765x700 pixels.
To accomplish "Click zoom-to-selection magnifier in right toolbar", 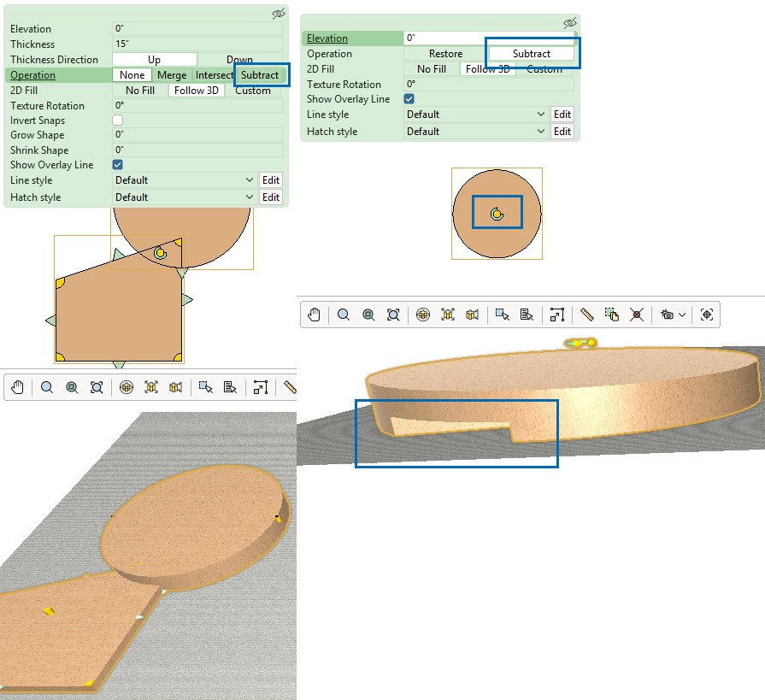I will [x=368, y=315].
